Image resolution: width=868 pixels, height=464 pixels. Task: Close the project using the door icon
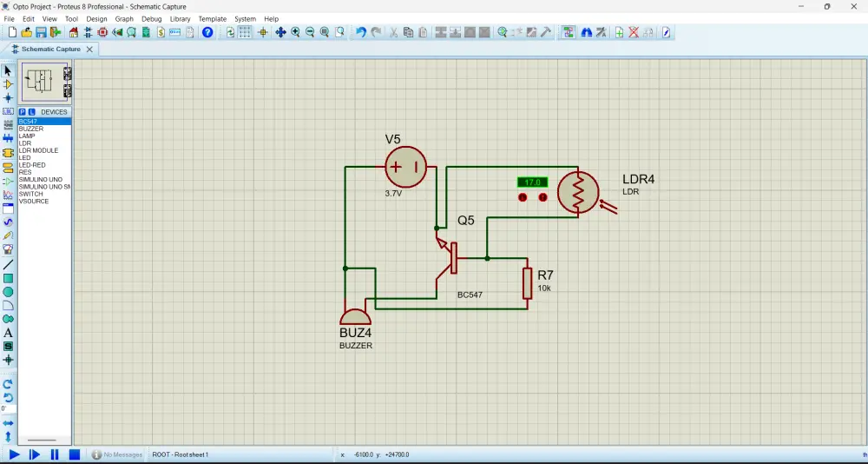tap(56, 32)
